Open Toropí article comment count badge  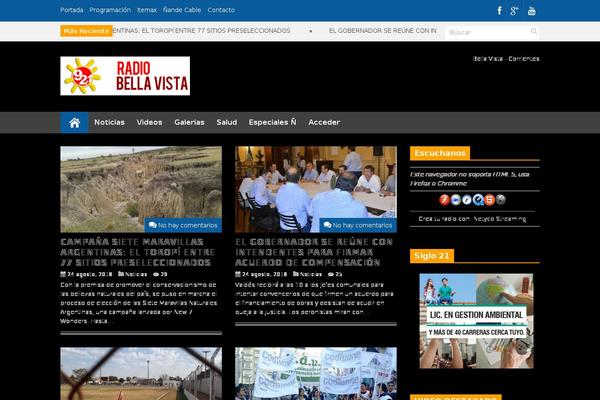(x=183, y=225)
